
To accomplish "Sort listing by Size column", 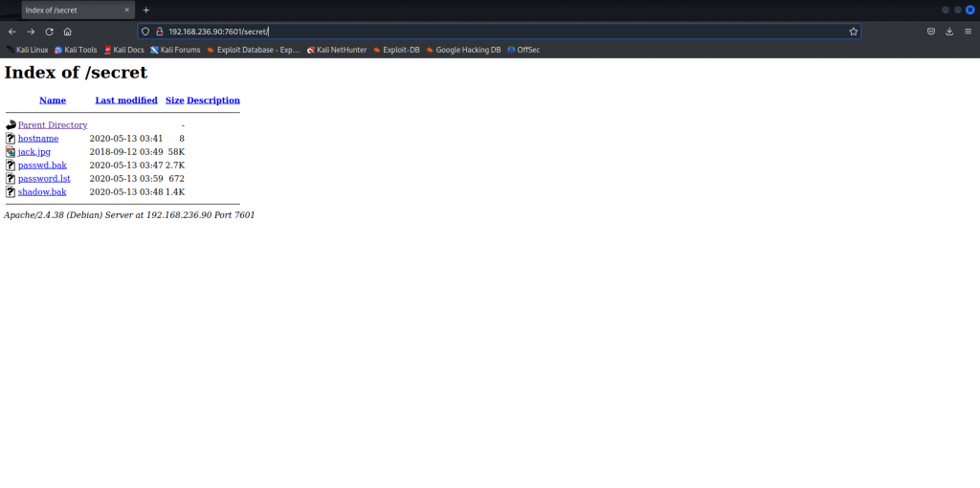I will click(175, 100).
